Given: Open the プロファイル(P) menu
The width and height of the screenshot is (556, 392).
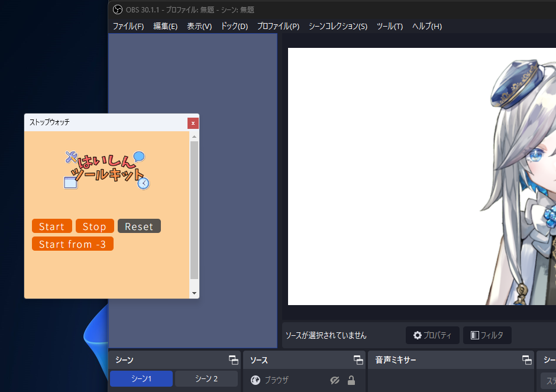Looking at the screenshot, I should pos(279,26).
